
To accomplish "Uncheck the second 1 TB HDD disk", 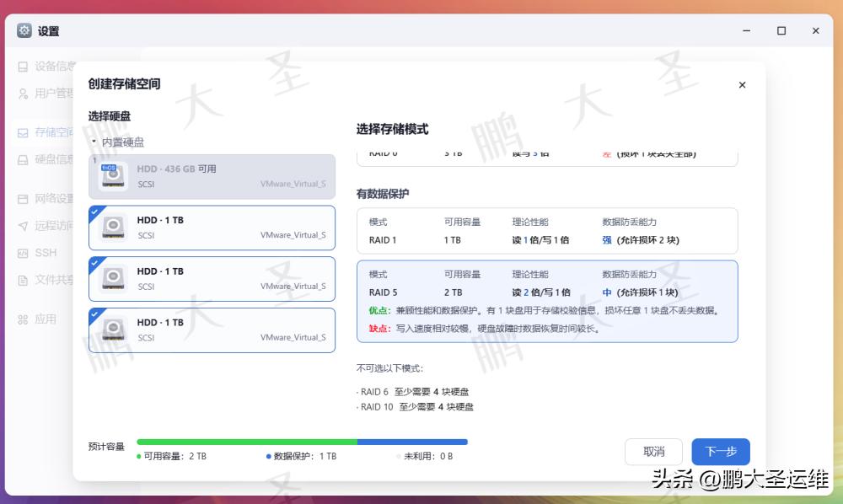I will [94, 263].
